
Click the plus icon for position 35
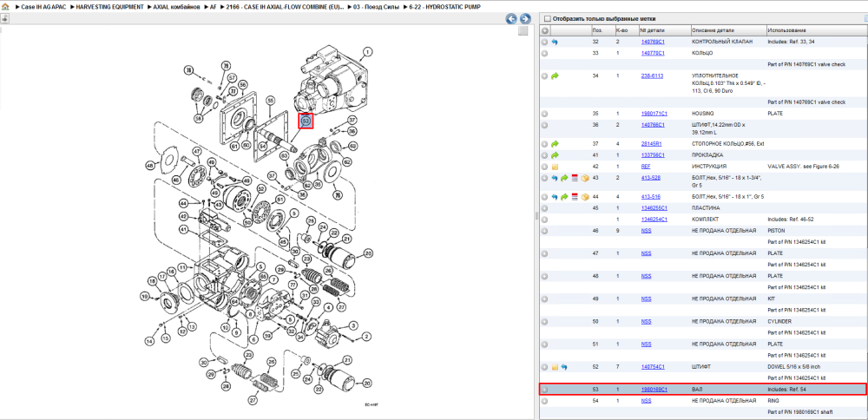pyautogui.click(x=545, y=114)
